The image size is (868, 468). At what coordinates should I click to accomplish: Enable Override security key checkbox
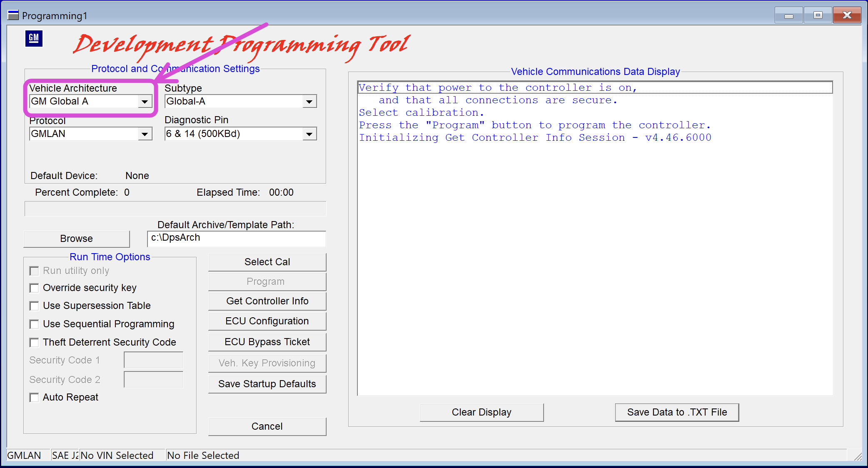(34, 288)
